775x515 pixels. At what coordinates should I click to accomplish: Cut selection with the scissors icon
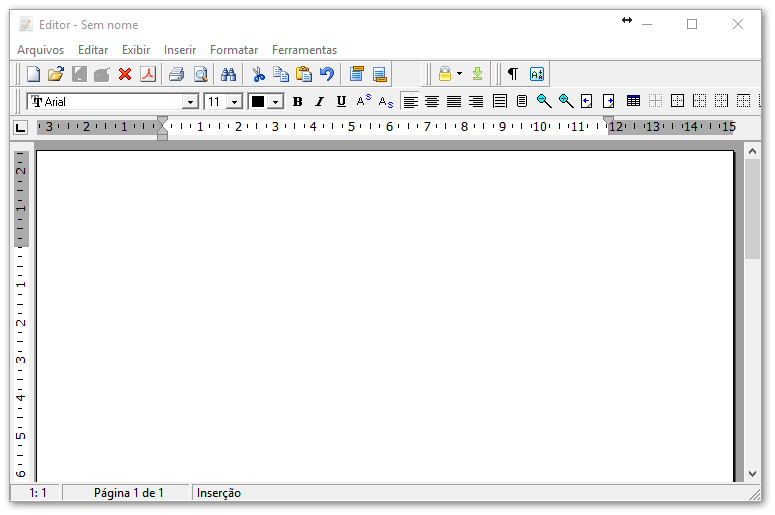pyautogui.click(x=258, y=74)
